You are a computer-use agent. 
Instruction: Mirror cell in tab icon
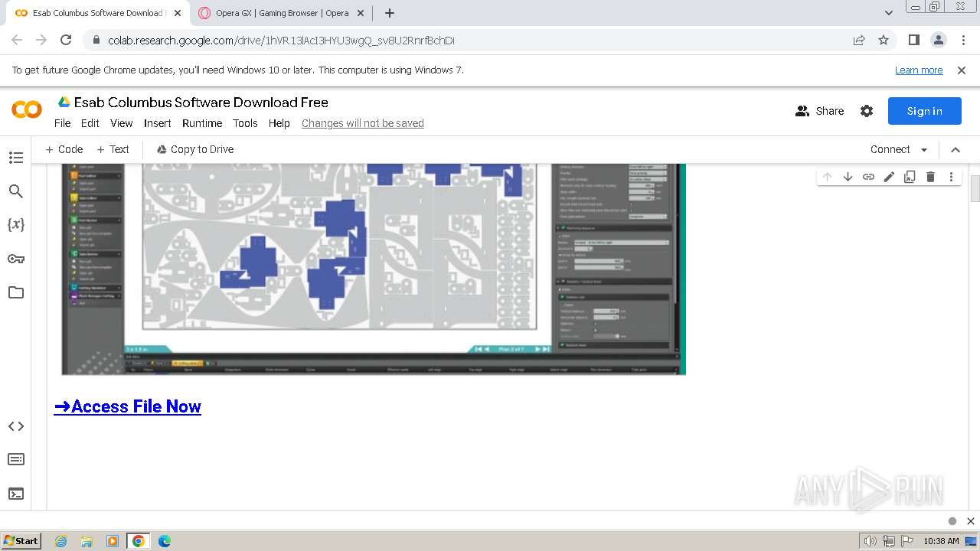point(910,177)
